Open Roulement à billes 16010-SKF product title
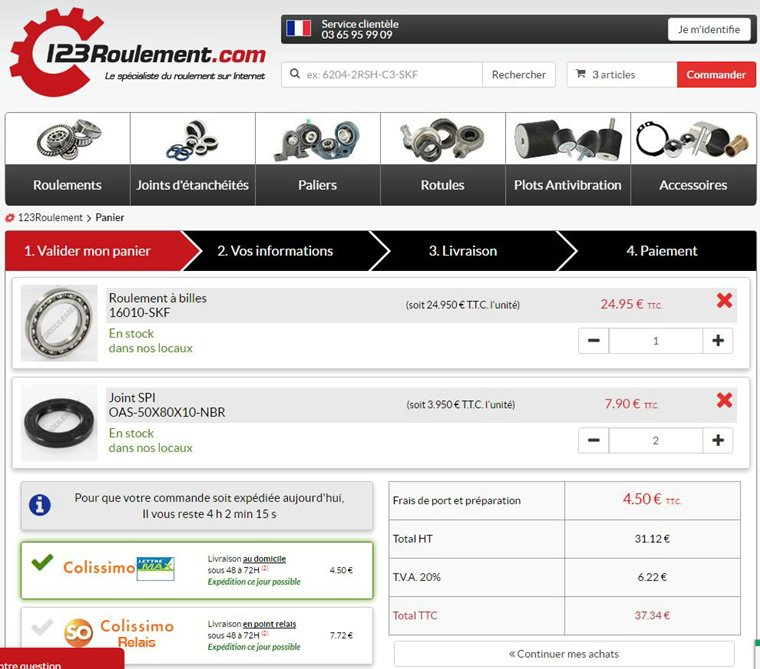Image resolution: width=760 pixels, height=669 pixels. (x=158, y=305)
